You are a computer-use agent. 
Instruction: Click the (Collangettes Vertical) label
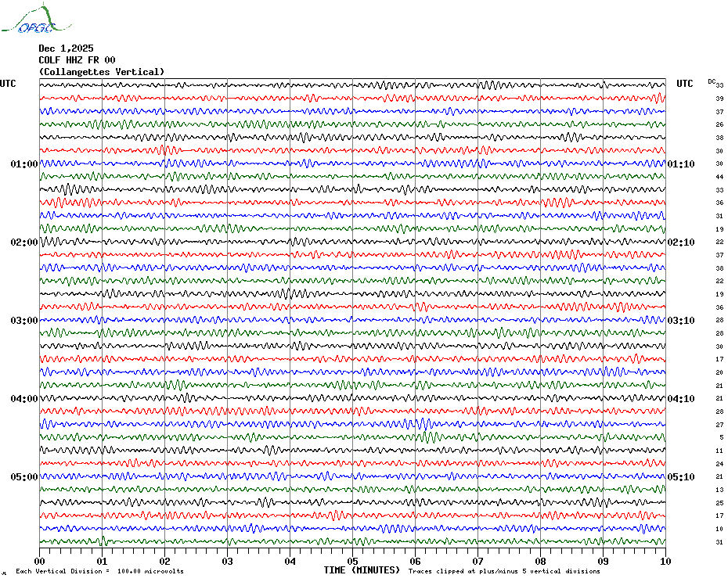pos(102,72)
